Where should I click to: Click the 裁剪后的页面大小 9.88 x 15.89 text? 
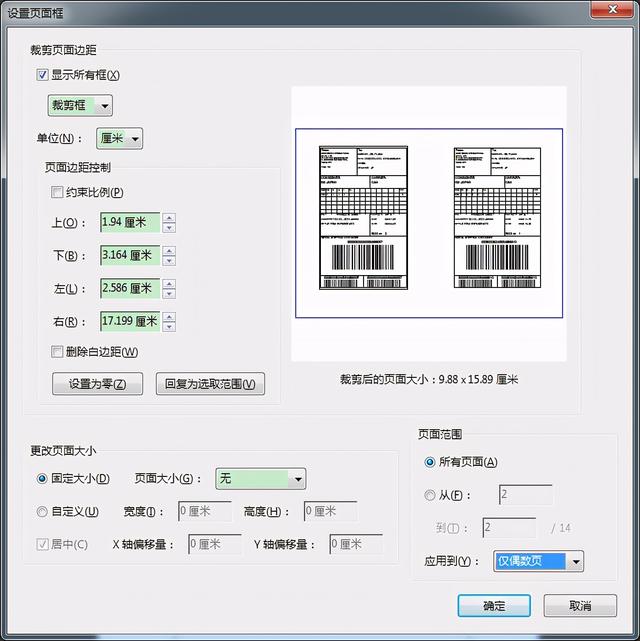(x=429, y=379)
